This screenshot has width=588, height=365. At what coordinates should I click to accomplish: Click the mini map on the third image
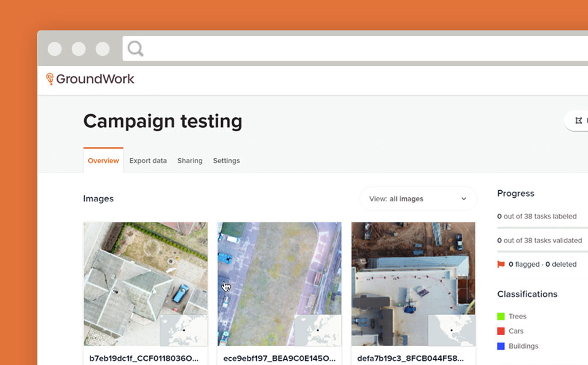pos(452,330)
